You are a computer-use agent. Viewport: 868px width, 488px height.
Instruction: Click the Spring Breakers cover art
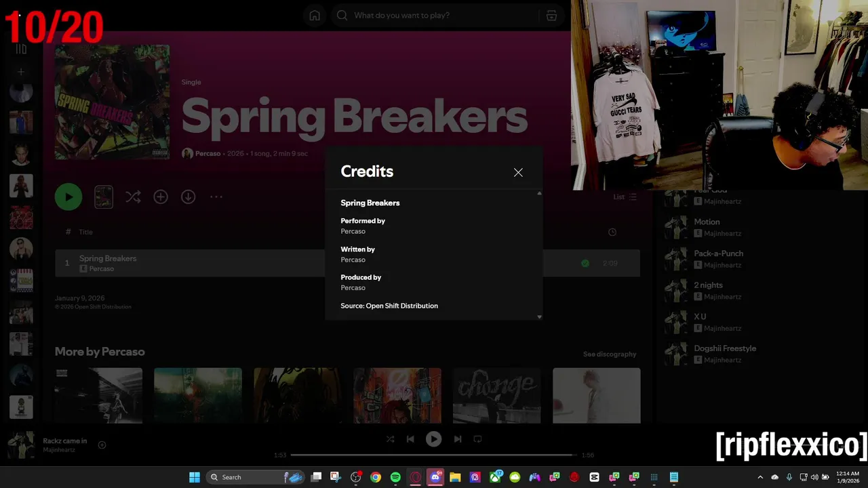coord(112,102)
